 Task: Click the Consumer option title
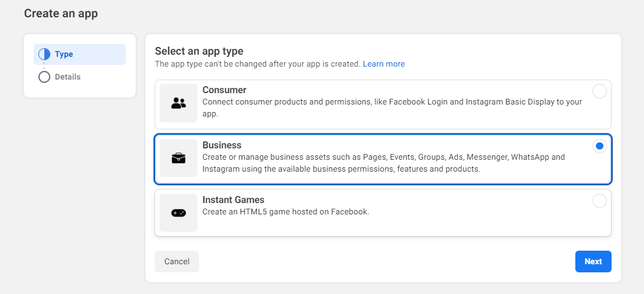224,90
